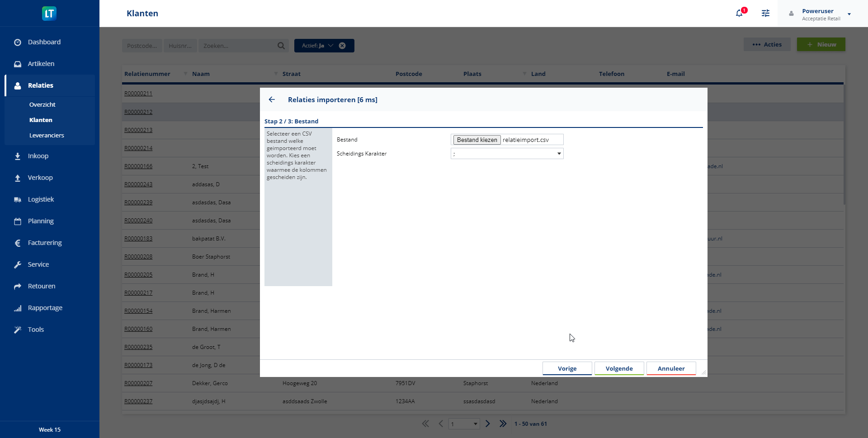Open the page number dropdown

[x=464, y=424]
